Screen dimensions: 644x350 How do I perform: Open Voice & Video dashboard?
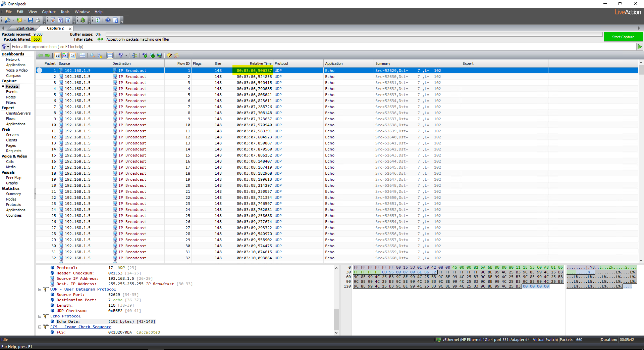click(x=17, y=70)
